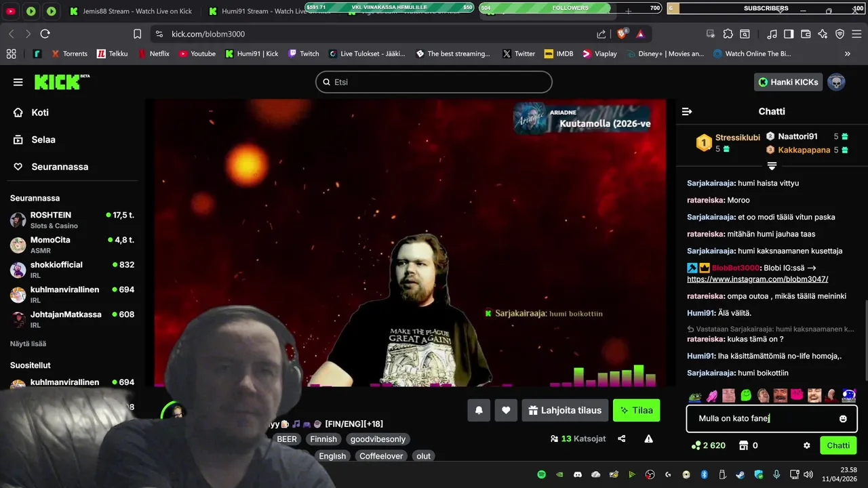Click the Brave Shields lion icon

coord(622,34)
